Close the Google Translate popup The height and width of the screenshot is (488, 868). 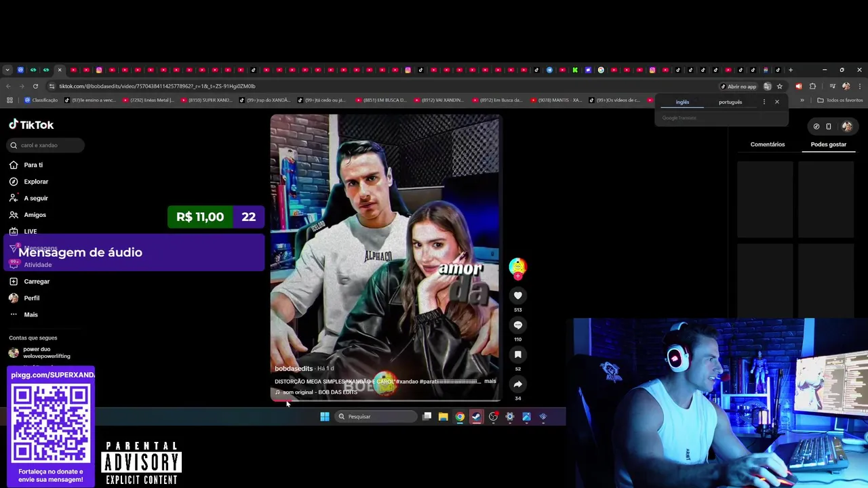[x=777, y=102]
